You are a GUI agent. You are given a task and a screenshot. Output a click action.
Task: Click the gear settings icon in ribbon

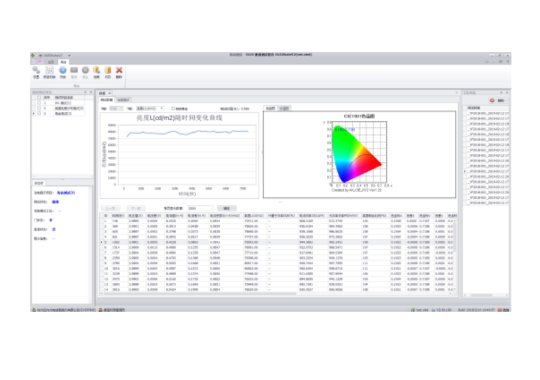tap(36, 71)
